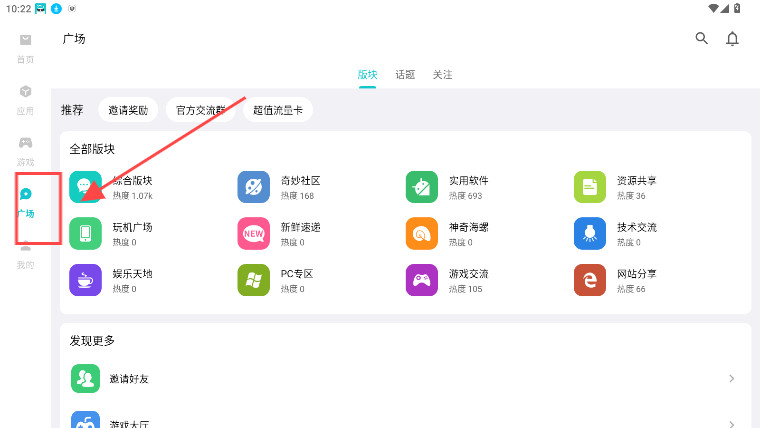Tap the wifi status bar icon

tap(713, 8)
